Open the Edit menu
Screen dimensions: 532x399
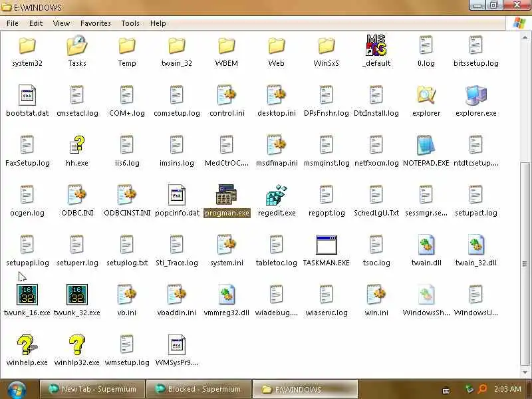tap(36, 23)
